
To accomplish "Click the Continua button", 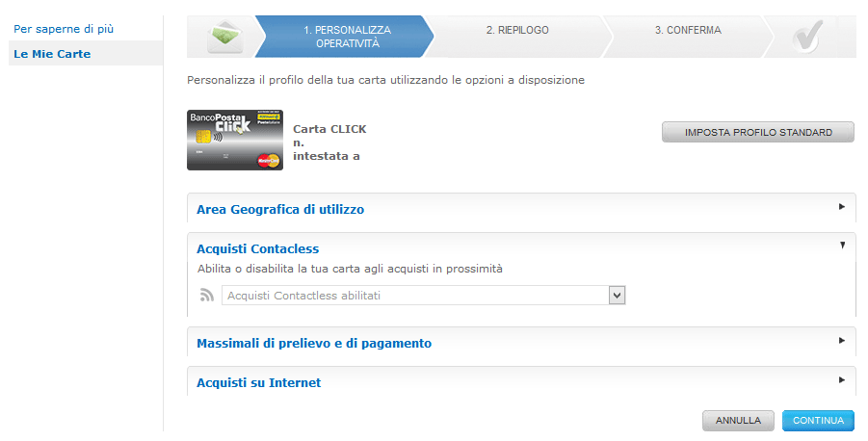I will pos(818,421).
